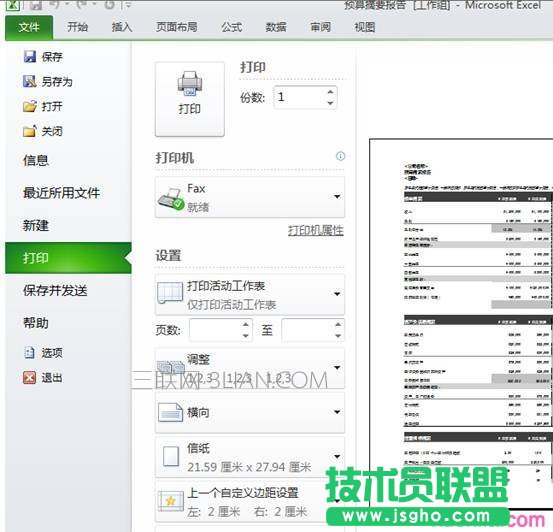Screen dimensions: 553x532
Task: Open the Data ribbon tab
Action: point(276,27)
